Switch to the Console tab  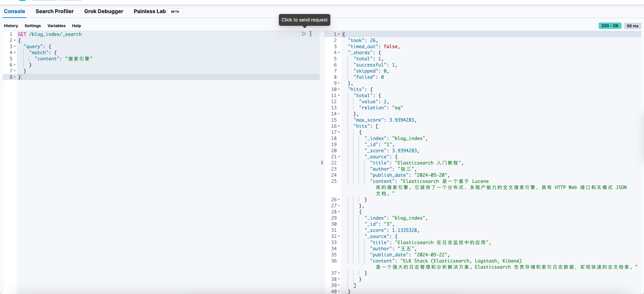point(14,11)
